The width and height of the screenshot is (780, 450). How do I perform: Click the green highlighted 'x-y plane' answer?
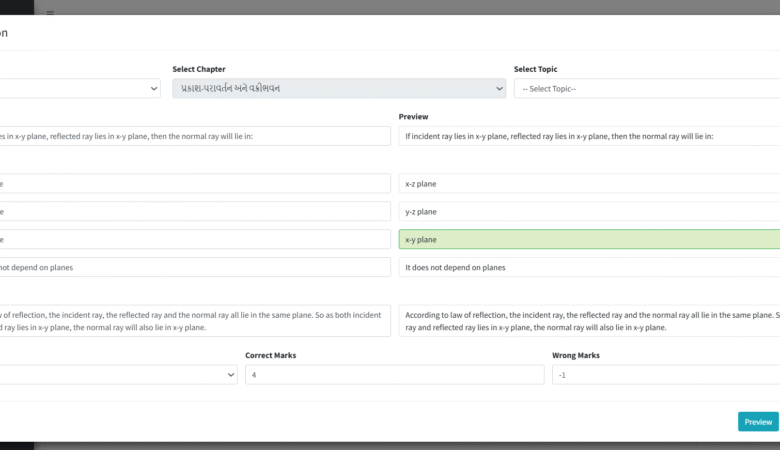click(588, 240)
